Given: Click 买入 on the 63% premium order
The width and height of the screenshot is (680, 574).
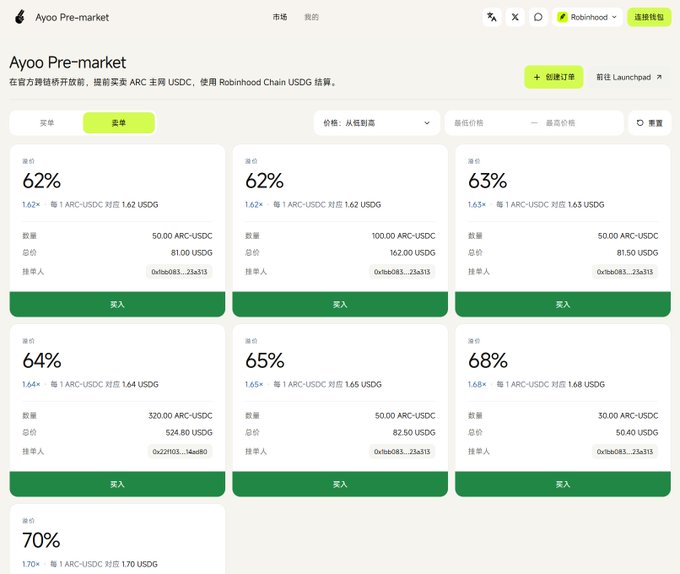Looking at the screenshot, I should (563, 304).
